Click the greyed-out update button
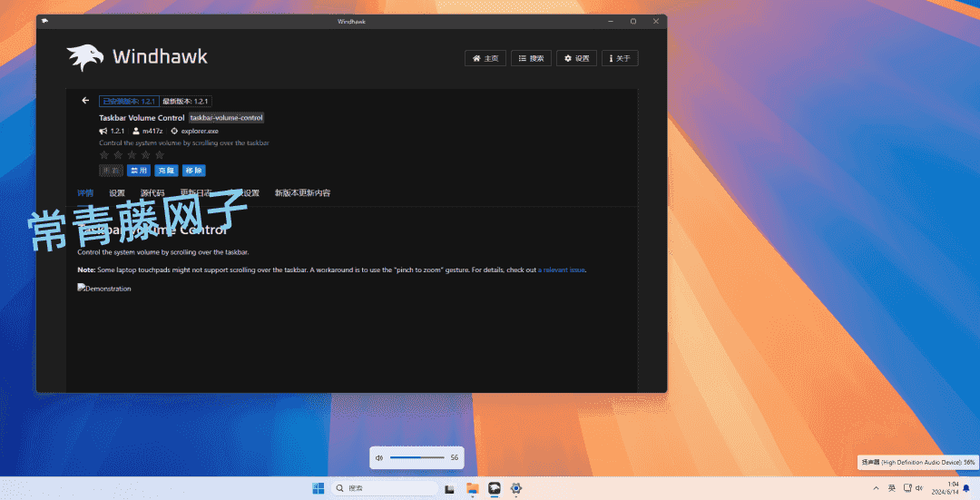 coord(112,170)
